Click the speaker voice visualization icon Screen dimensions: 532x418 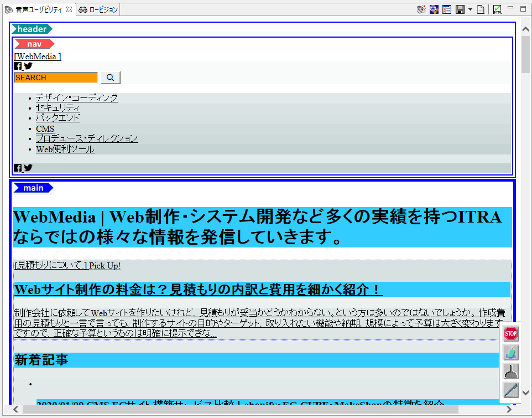421,9
